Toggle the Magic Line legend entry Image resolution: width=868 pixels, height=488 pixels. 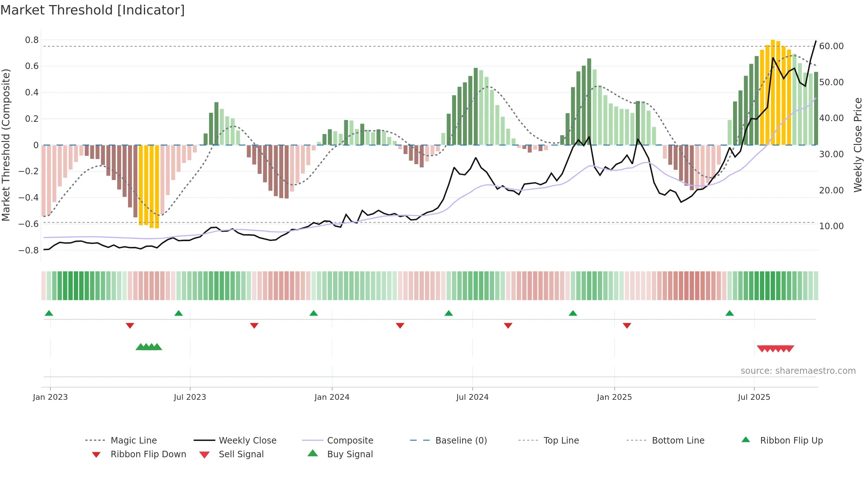tap(121, 440)
